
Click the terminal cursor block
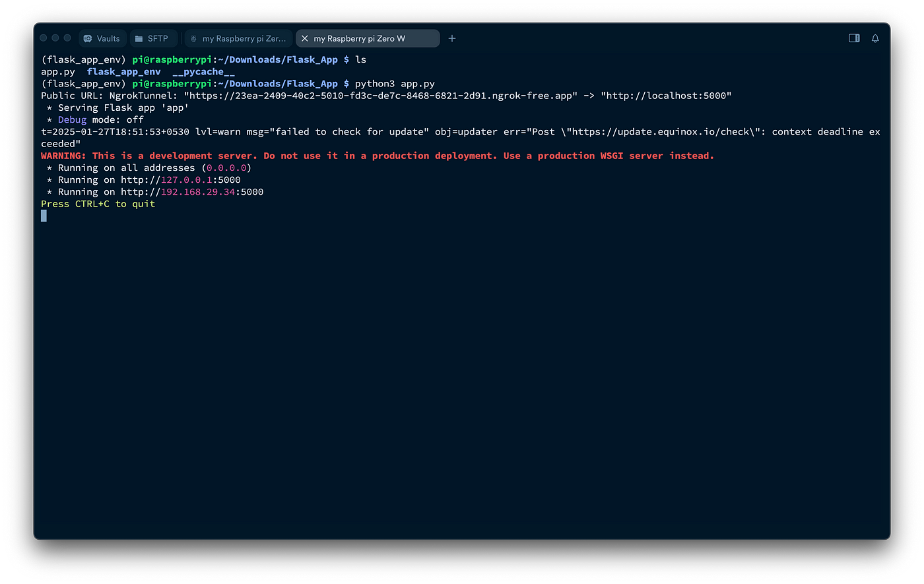tap(44, 216)
